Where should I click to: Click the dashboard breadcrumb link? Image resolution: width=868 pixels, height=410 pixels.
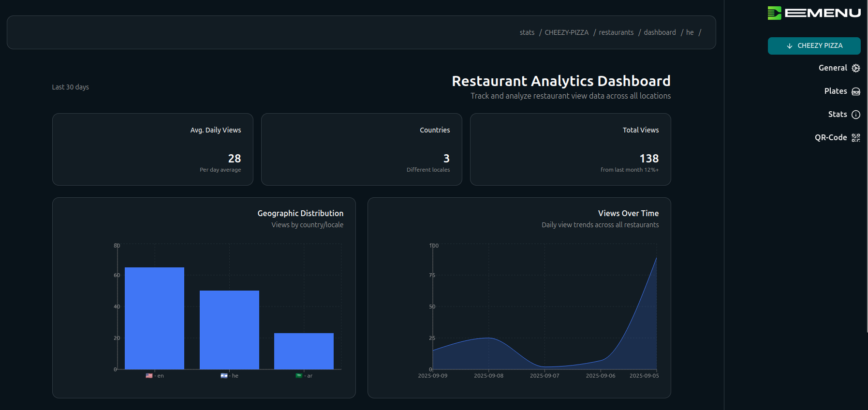[x=660, y=32]
